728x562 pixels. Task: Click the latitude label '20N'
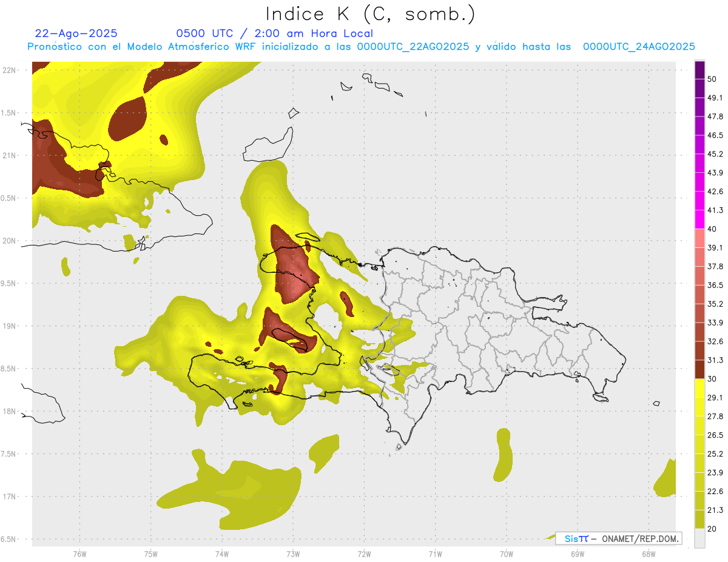[x=9, y=241]
